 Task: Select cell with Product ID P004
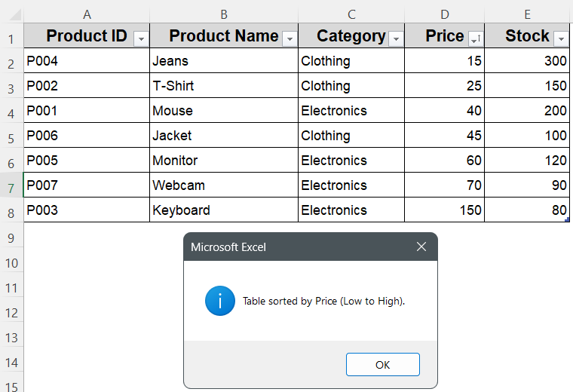87,61
